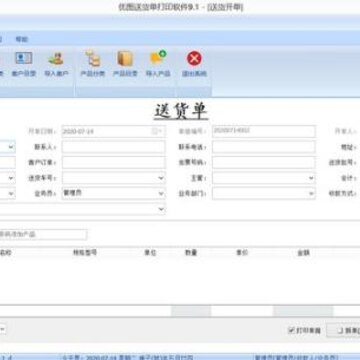Click the 联系电话 input field
Viewport: 360px width, 360px height.
264,147
